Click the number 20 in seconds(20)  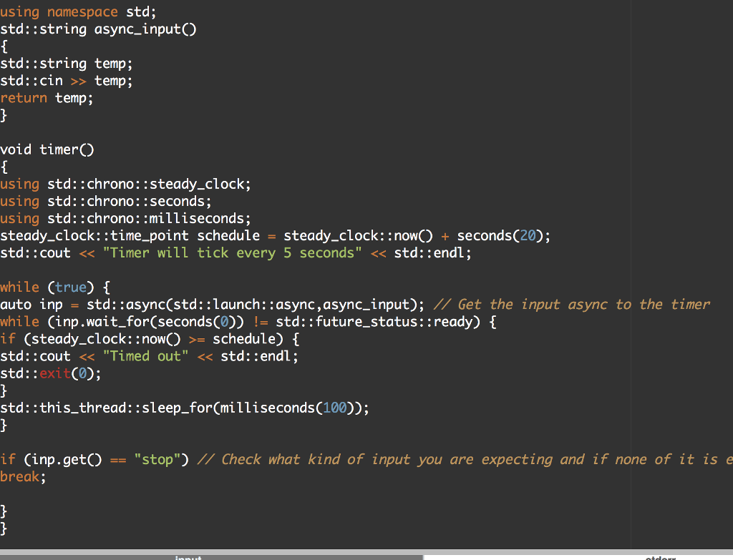tap(528, 235)
